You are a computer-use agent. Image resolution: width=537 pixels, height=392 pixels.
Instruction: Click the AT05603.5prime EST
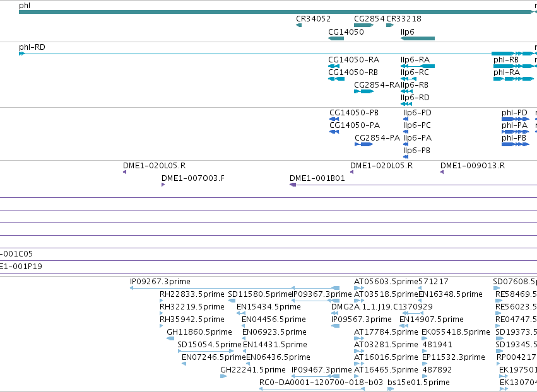[359, 288]
